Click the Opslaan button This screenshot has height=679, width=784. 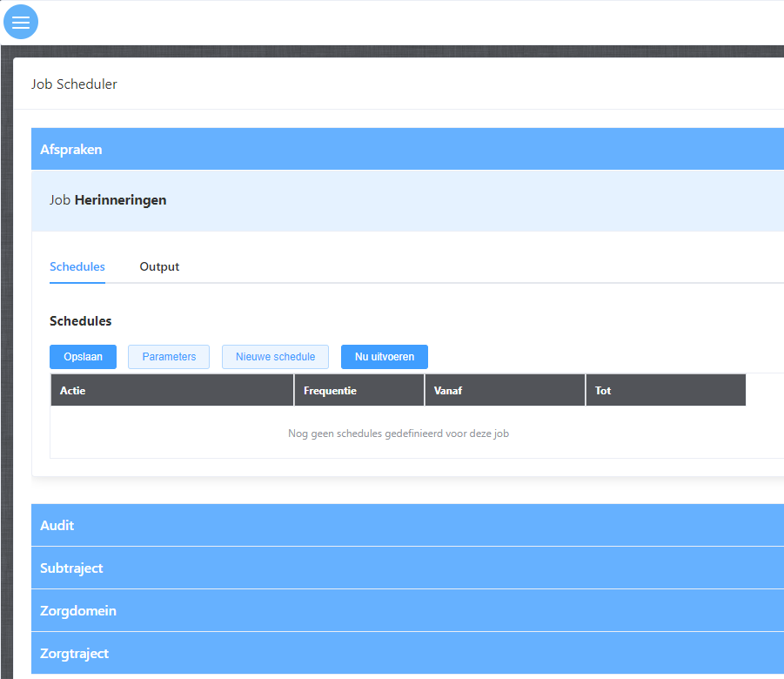tap(83, 357)
